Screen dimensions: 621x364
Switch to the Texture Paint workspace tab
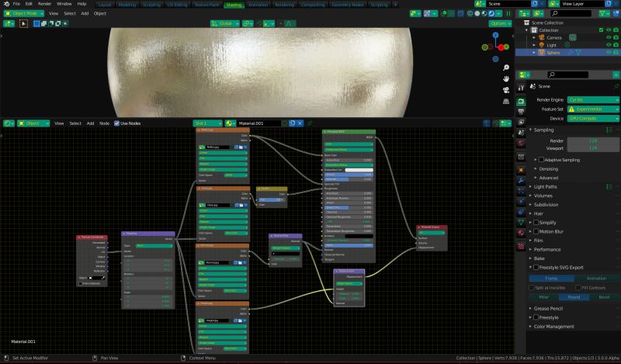click(x=206, y=5)
